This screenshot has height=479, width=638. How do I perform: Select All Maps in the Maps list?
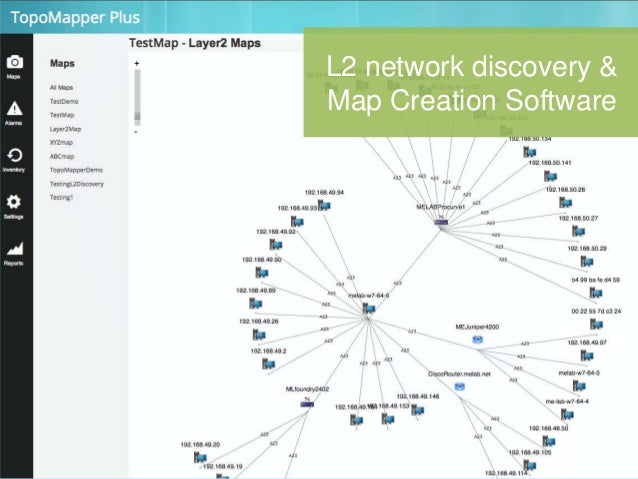(61, 87)
